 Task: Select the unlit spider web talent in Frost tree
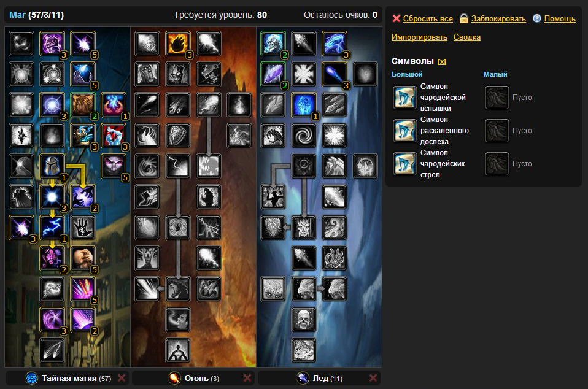coord(304,351)
